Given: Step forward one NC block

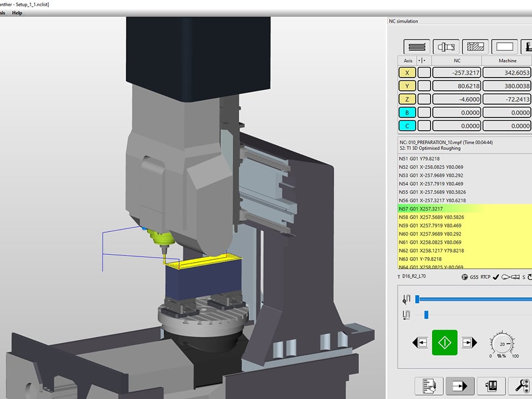Looking at the screenshot, I should point(469,342).
